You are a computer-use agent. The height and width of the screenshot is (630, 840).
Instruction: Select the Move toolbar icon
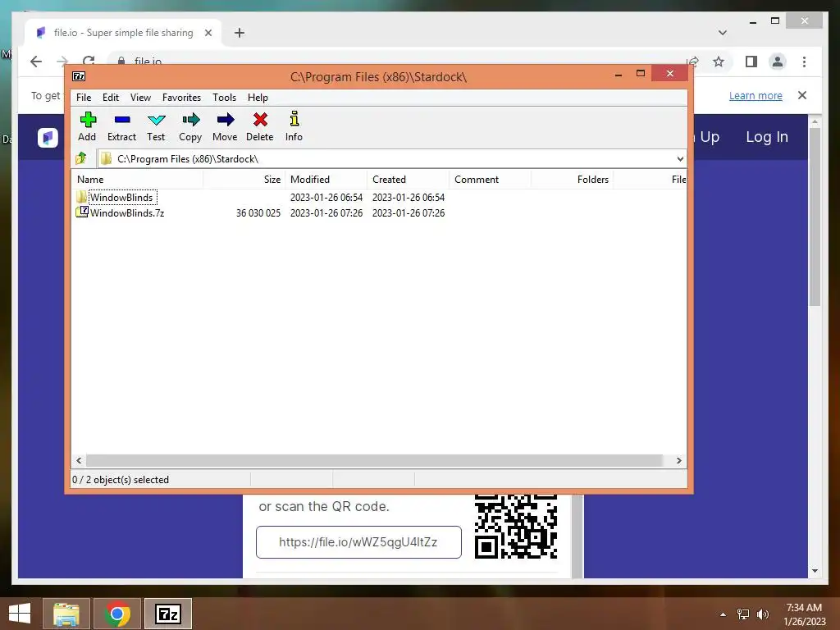click(225, 126)
